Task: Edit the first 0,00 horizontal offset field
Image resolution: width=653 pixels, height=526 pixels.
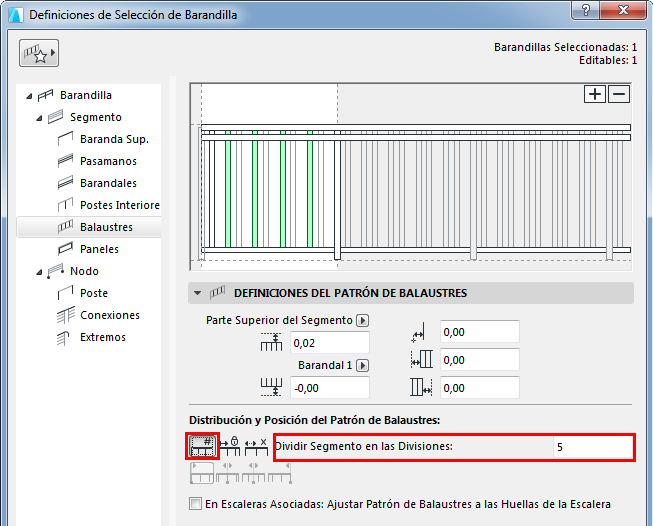Action: [480, 332]
